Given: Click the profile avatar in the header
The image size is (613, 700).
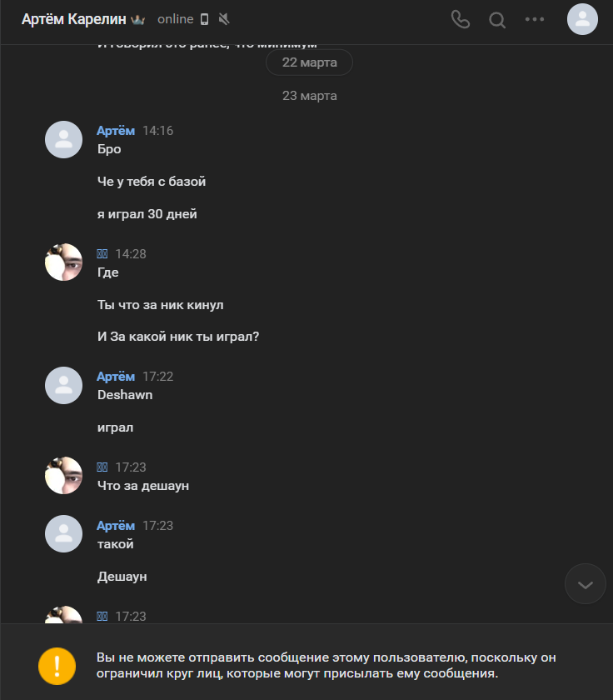Looking at the screenshot, I should [x=582, y=19].
